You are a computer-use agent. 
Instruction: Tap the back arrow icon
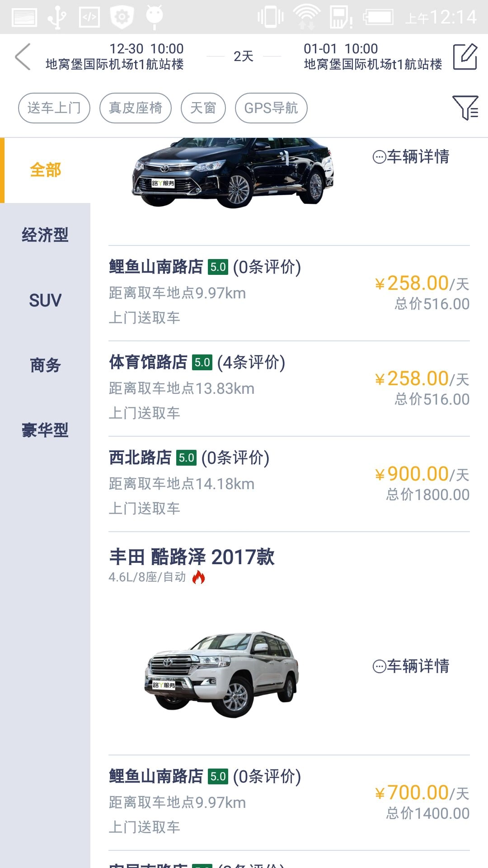23,57
